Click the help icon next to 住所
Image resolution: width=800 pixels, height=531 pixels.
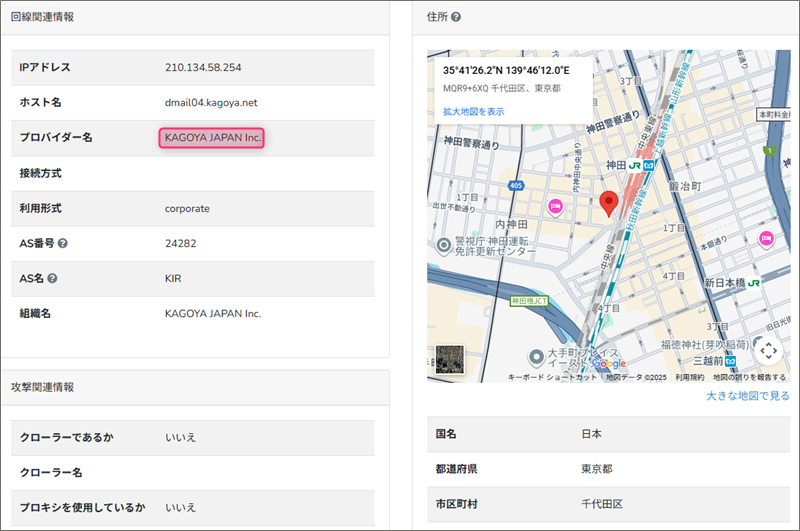(456, 17)
